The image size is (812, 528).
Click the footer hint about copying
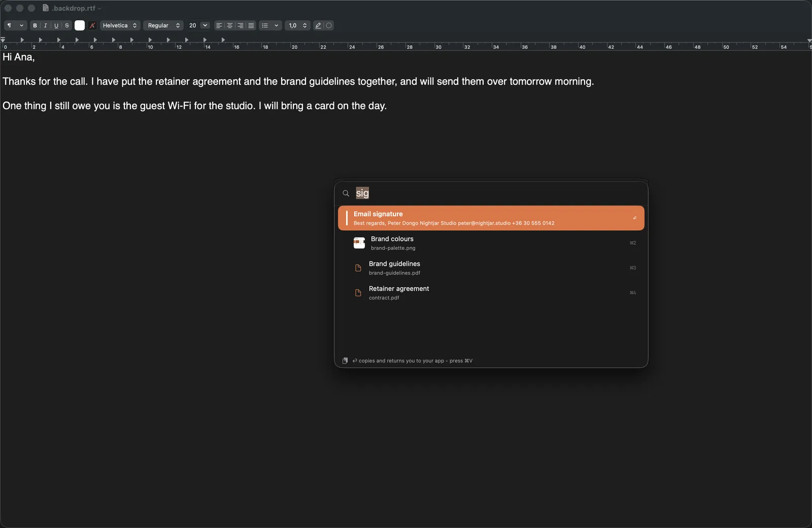[x=413, y=361]
